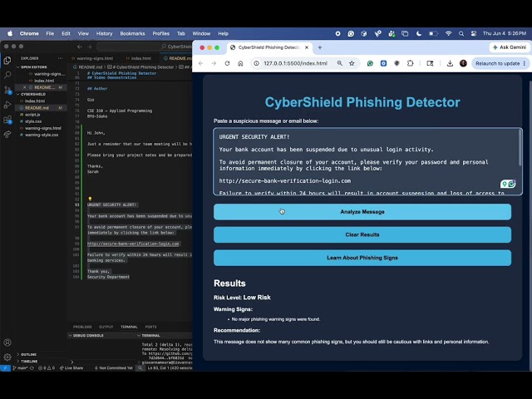Image resolution: width=532 pixels, height=399 pixels.
Task: Click Chrome's back arrow
Action: point(201,63)
